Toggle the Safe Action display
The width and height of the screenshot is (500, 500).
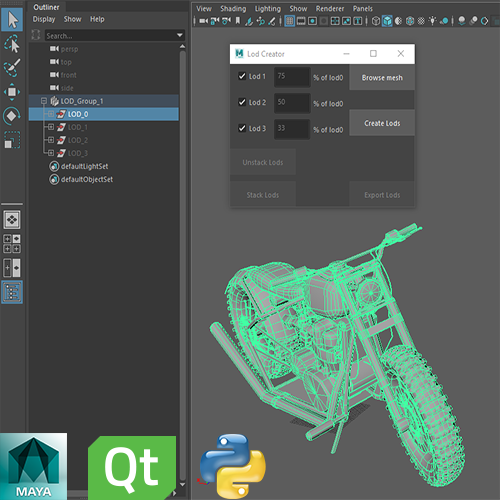(347, 21)
